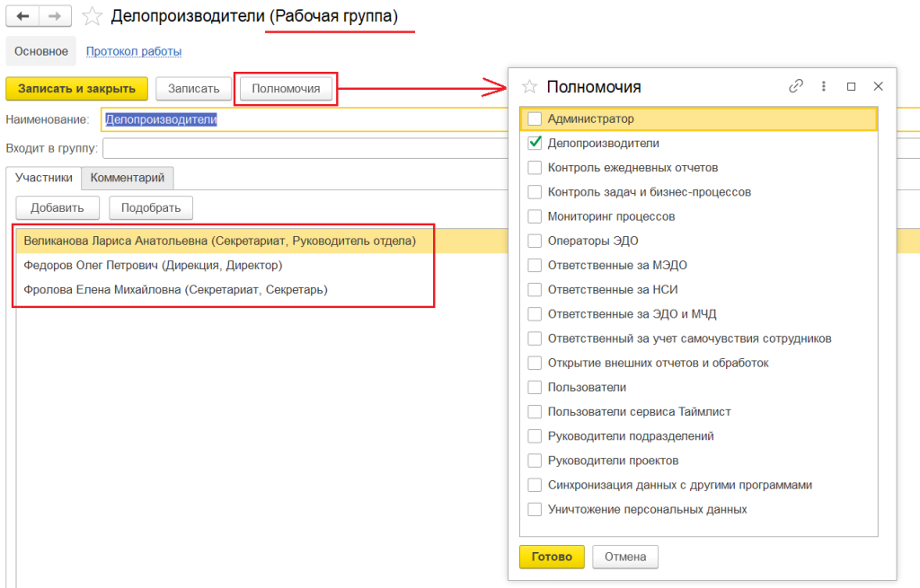Check Уничтожение персональных данных option
Screen dimensions: 920x588
pos(535,509)
